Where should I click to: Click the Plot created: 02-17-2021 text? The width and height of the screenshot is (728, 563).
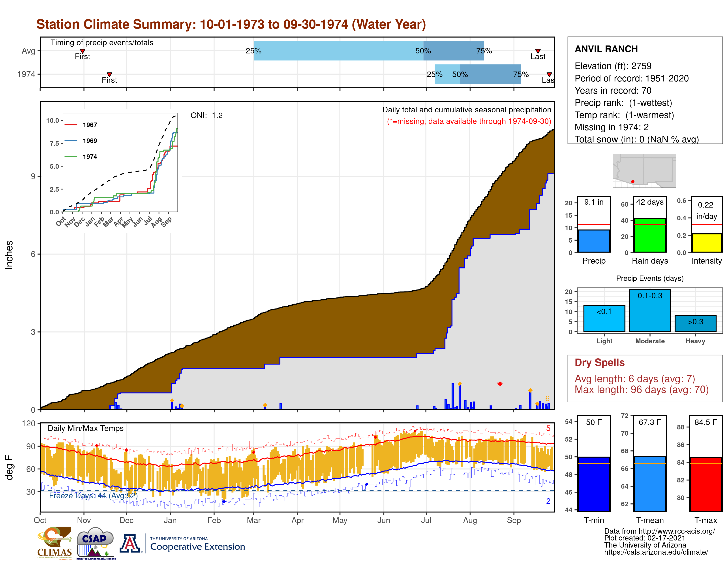(645, 538)
